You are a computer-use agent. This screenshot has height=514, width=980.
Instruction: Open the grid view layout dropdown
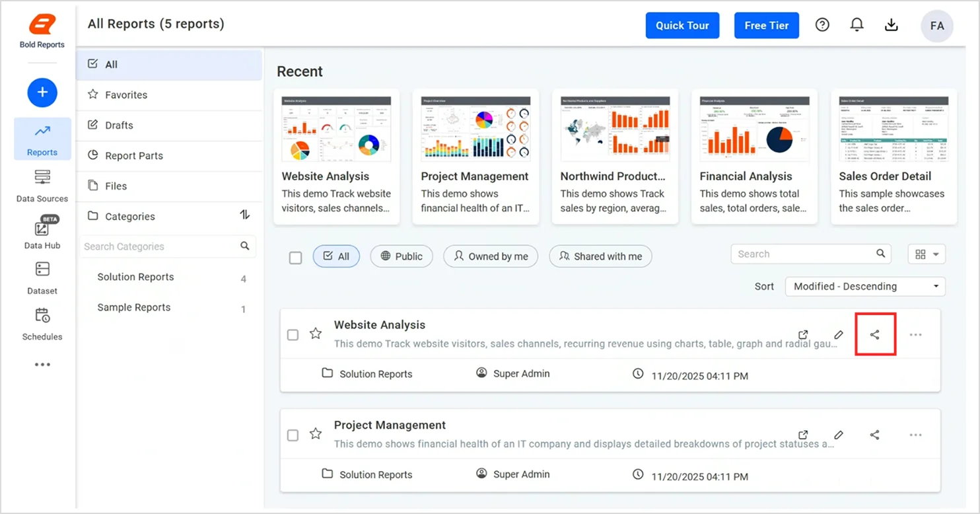927,254
